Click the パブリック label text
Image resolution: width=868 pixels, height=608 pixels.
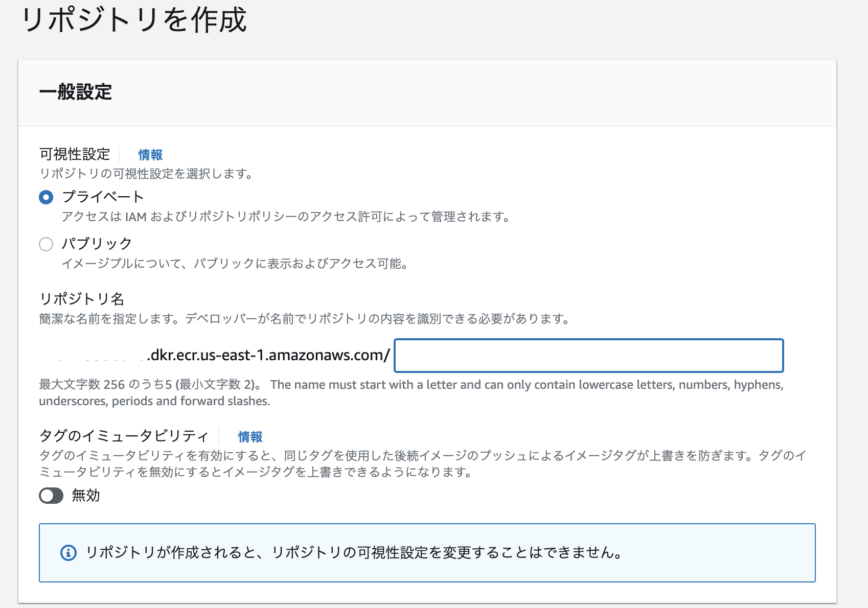pos(96,243)
